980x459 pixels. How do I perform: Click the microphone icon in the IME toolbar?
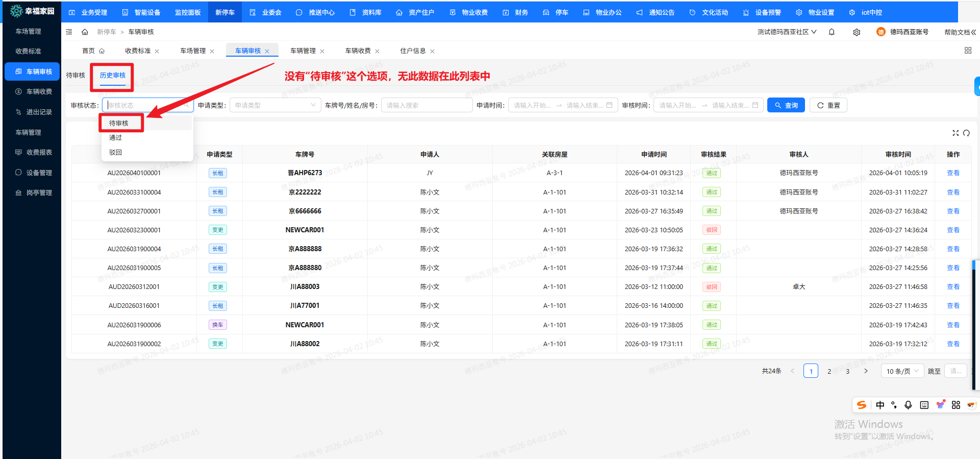click(x=908, y=405)
